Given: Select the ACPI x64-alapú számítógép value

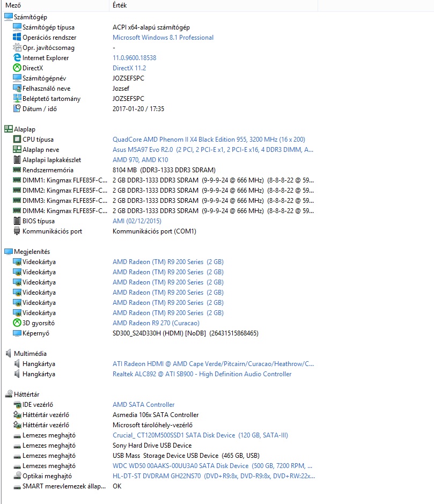Looking at the screenshot, I should tap(151, 27).
